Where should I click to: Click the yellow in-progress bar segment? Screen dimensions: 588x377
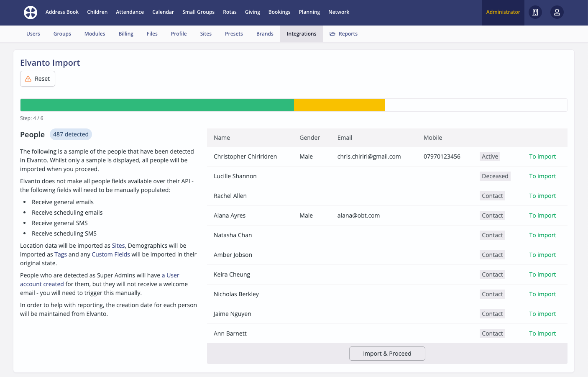[x=339, y=105]
